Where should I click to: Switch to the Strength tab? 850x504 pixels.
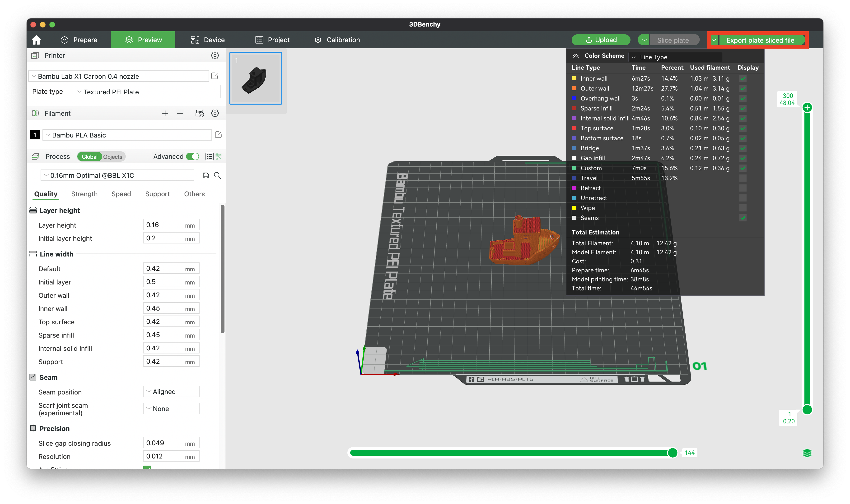pyautogui.click(x=84, y=194)
